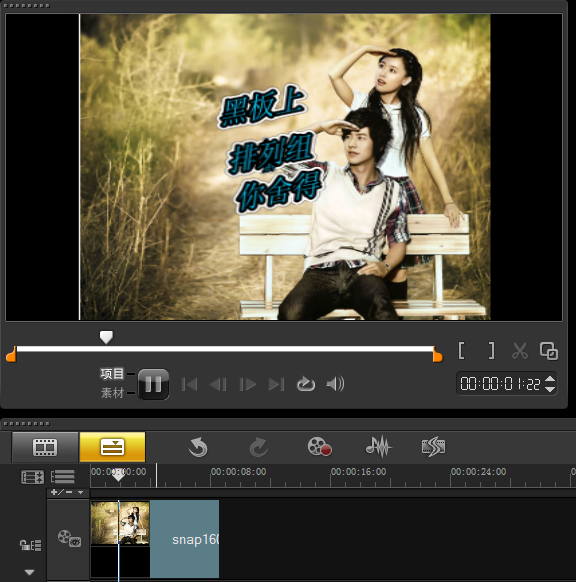Select 素材 (Clip) playback mode

point(112,393)
